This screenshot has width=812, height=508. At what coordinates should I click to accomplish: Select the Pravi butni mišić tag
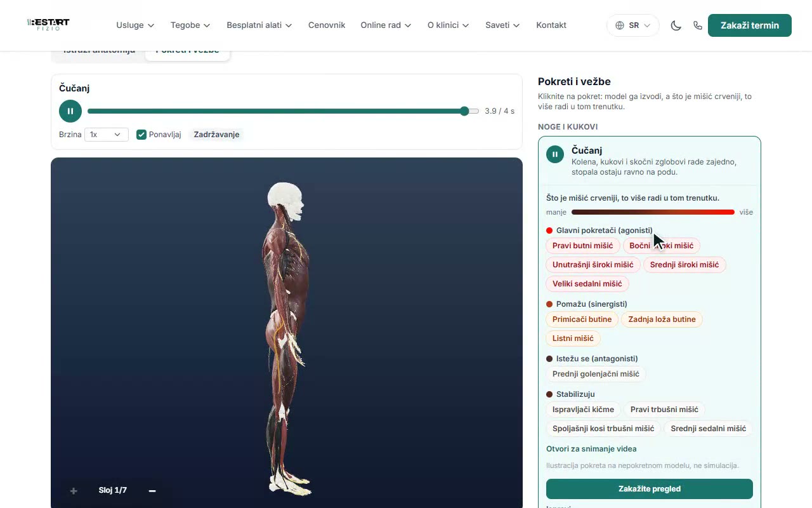click(582, 246)
